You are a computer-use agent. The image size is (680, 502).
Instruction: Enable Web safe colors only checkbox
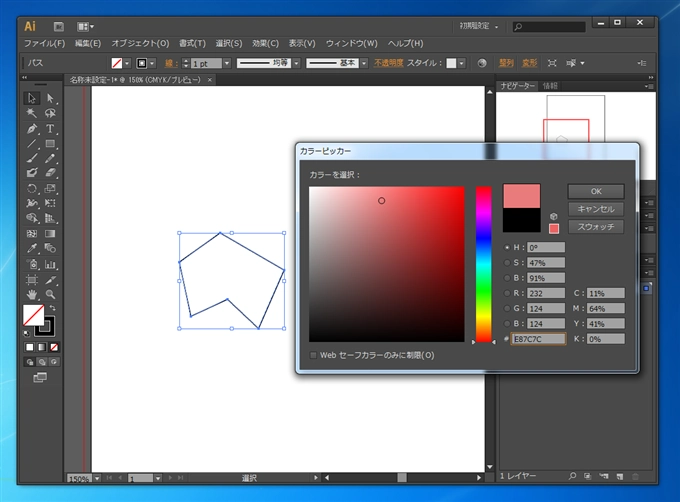313,355
